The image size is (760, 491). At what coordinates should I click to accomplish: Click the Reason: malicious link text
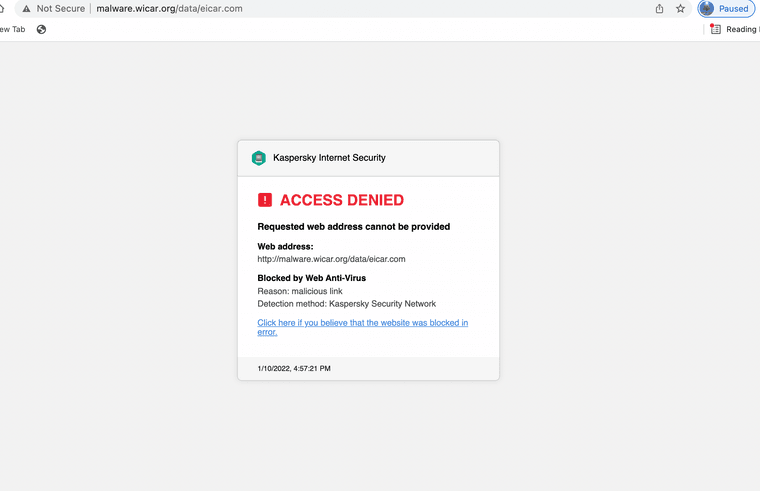(300, 291)
